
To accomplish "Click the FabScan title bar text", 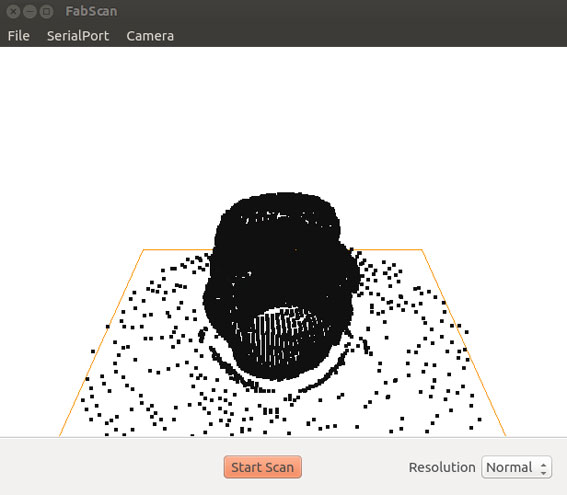I will point(91,11).
